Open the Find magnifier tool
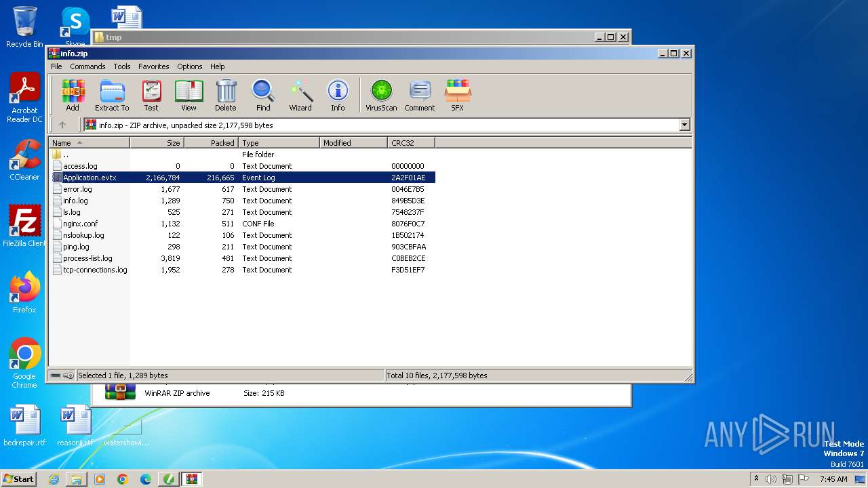Viewport: 868px width, 488px height. [263, 95]
